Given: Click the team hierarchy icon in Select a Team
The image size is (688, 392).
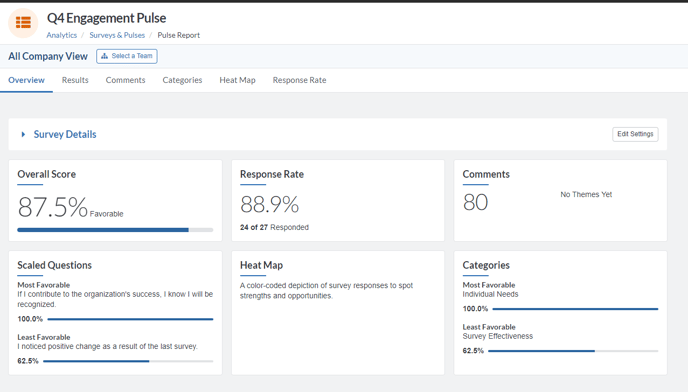Looking at the screenshot, I should click(104, 56).
